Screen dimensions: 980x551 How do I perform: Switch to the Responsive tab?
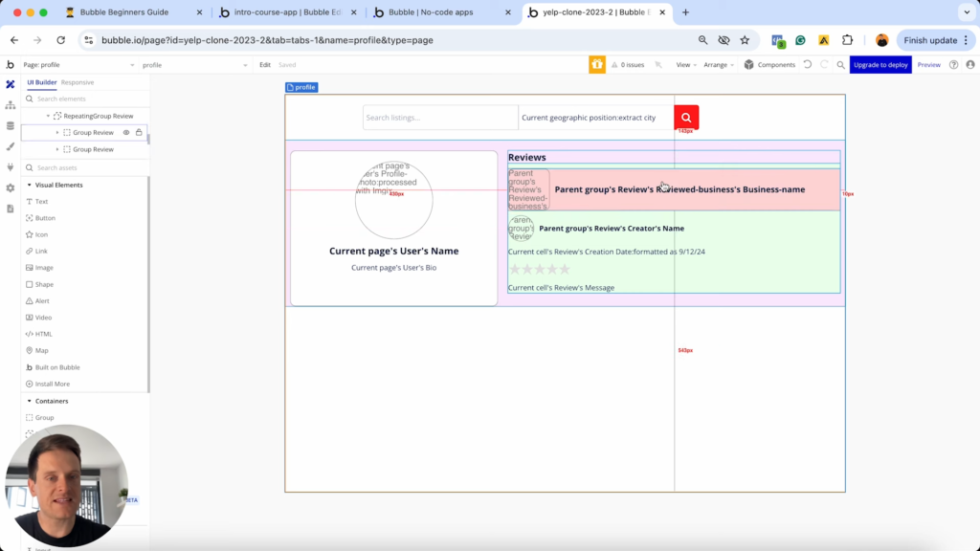pyautogui.click(x=76, y=81)
